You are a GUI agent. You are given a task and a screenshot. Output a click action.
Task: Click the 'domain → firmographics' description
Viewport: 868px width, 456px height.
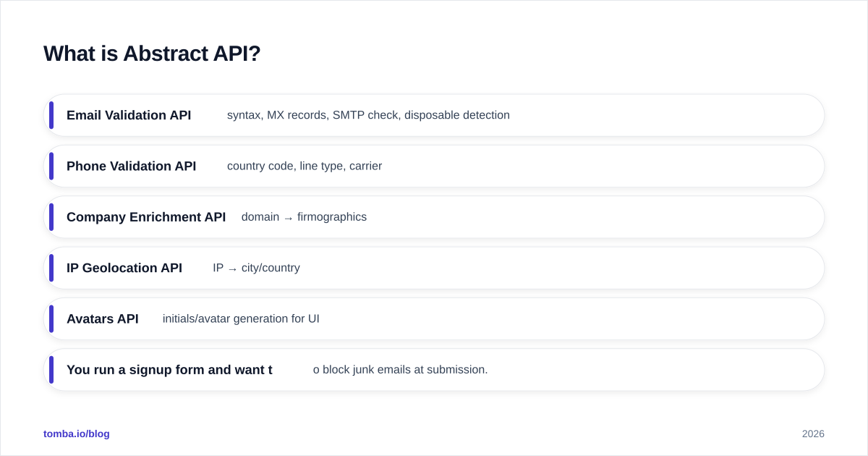point(304,217)
